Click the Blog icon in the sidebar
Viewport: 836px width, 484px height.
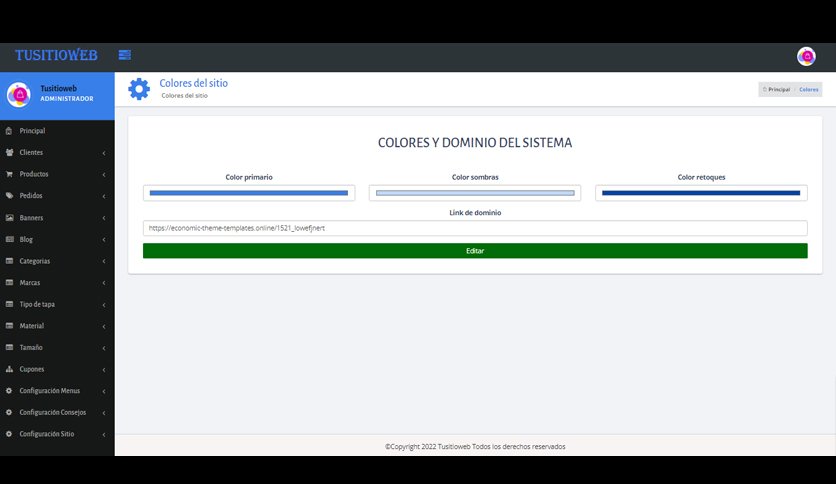9,239
